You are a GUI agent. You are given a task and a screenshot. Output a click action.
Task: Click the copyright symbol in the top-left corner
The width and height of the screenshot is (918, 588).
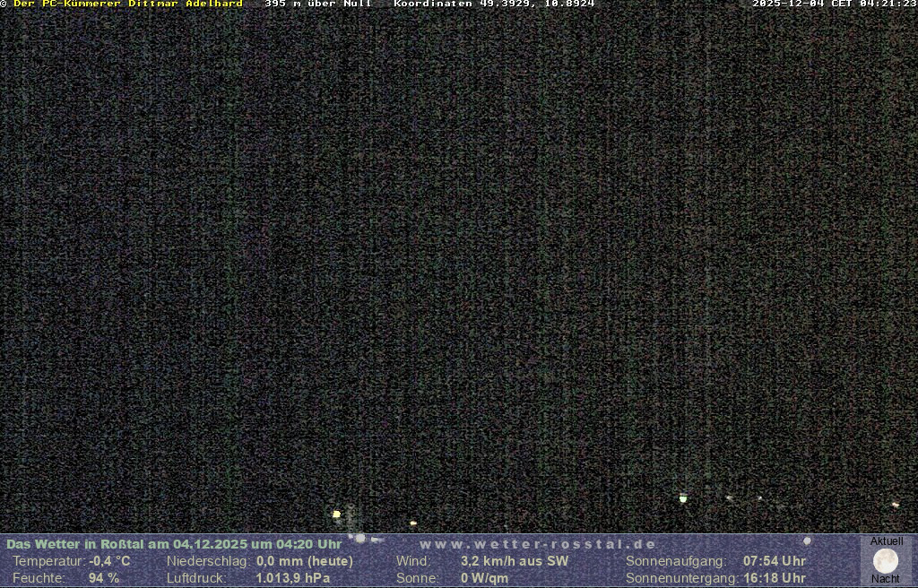pyautogui.click(x=4, y=4)
